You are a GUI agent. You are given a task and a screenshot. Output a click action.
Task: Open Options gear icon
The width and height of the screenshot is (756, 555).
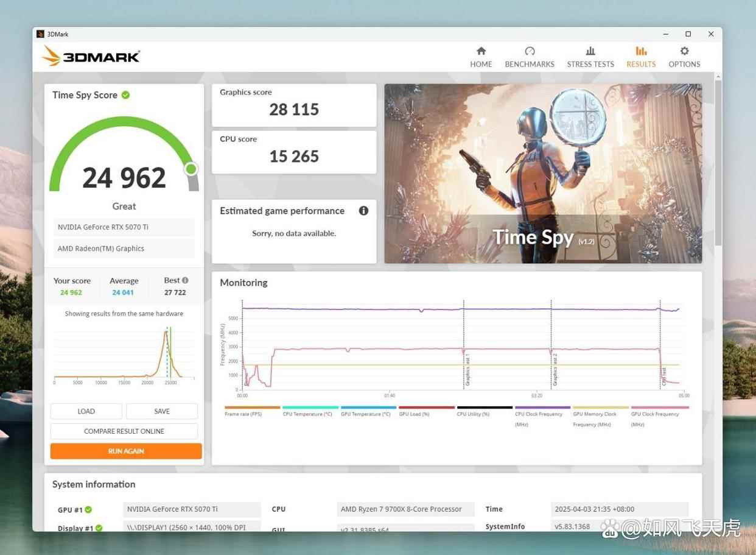tap(684, 51)
